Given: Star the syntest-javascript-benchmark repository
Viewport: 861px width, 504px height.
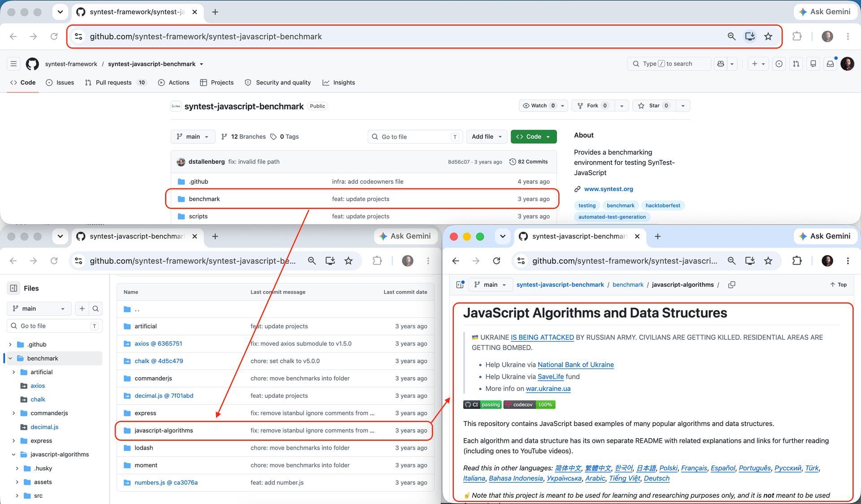Looking at the screenshot, I should [655, 106].
